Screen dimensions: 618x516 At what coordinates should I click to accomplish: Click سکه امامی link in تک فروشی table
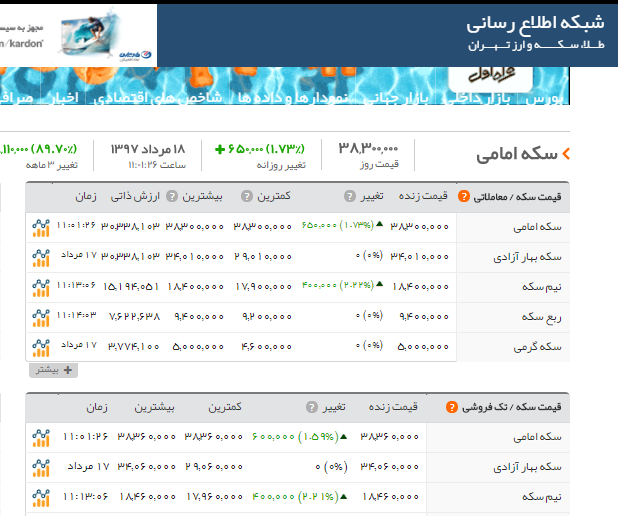click(537, 437)
